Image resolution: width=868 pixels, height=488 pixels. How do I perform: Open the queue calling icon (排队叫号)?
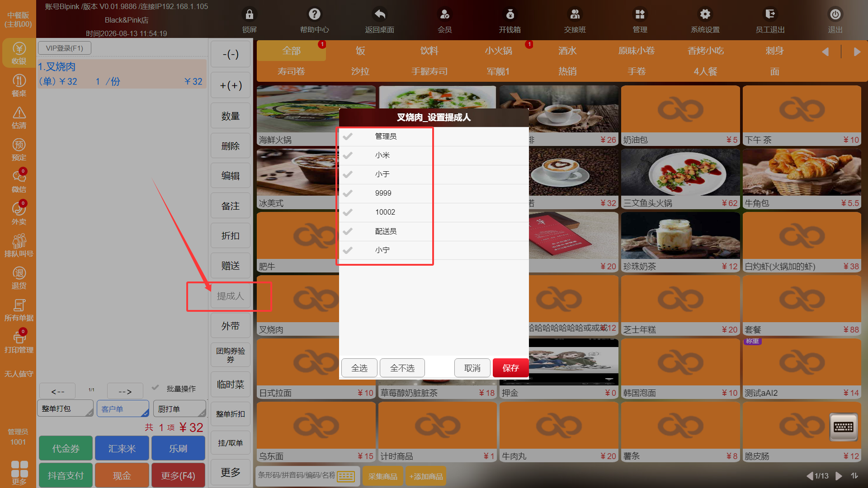pos(19,241)
